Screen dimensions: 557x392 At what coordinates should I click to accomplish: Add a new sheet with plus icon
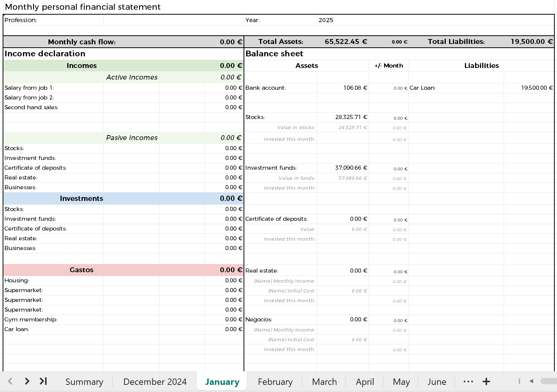tap(486, 381)
